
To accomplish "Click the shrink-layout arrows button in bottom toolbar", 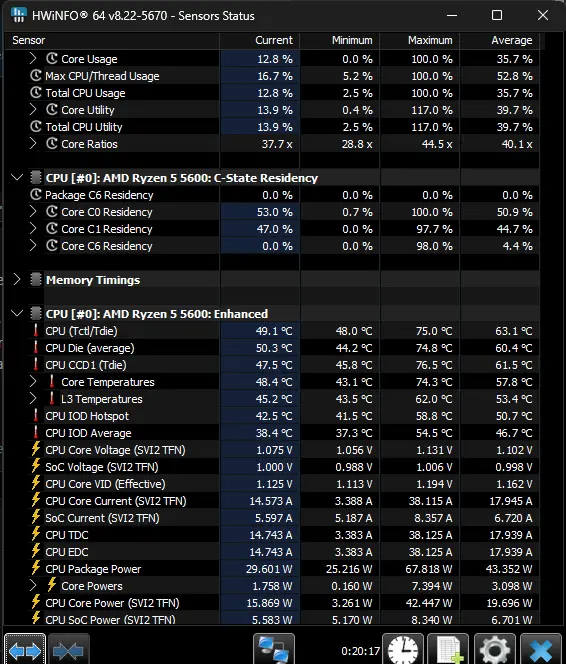I will [69, 650].
